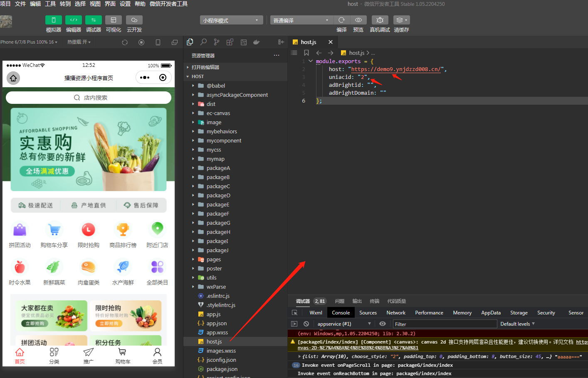Open the Default levels dropdown
Image resolution: width=588 pixels, height=378 pixels.
[517, 324]
